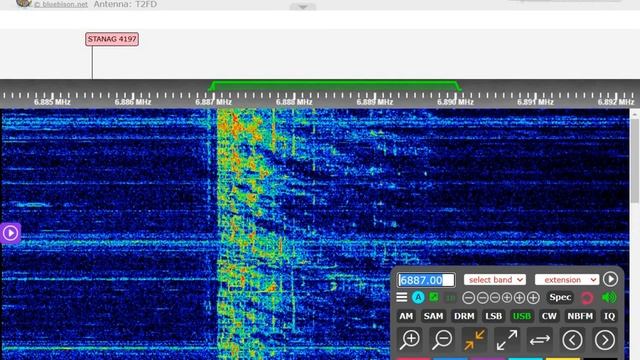Viewport: 640px width, 360px height.
Task: Open the extension dropdown
Action: 567,280
